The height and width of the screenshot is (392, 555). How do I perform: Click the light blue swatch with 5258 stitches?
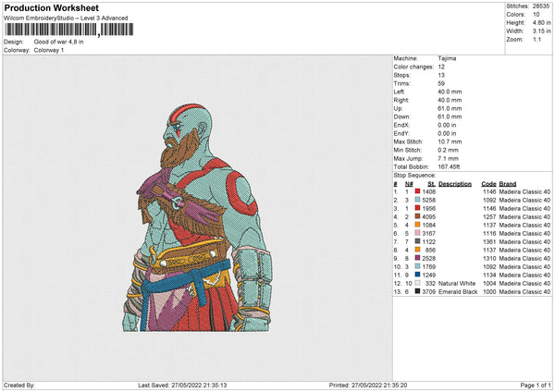(418, 201)
